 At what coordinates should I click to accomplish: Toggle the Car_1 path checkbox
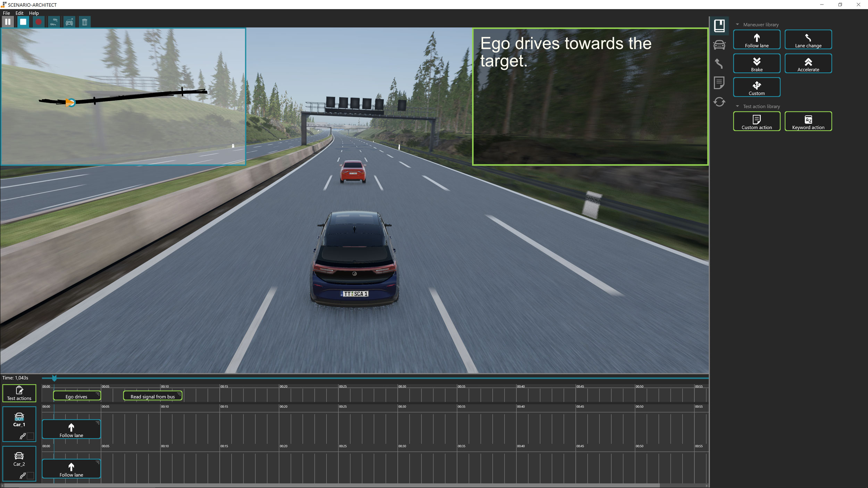tap(31, 436)
